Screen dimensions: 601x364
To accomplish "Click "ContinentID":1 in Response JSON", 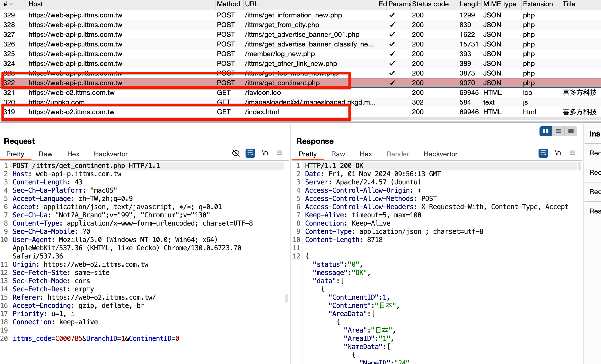I will coord(359,297).
